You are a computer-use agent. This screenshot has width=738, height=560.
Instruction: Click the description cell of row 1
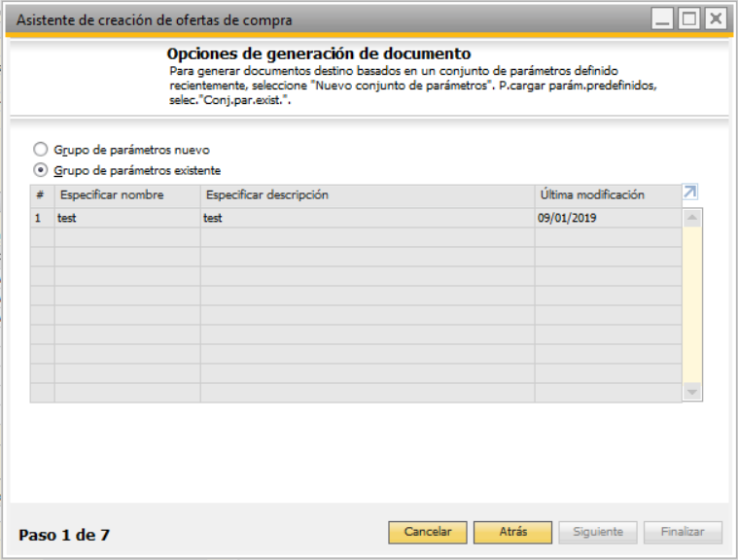point(368,218)
